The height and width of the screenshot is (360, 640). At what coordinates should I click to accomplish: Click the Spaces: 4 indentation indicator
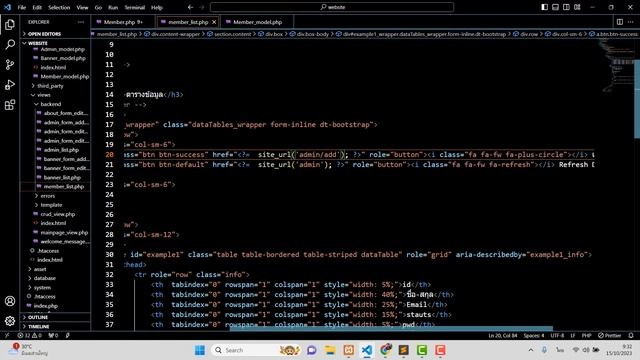click(x=533, y=336)
